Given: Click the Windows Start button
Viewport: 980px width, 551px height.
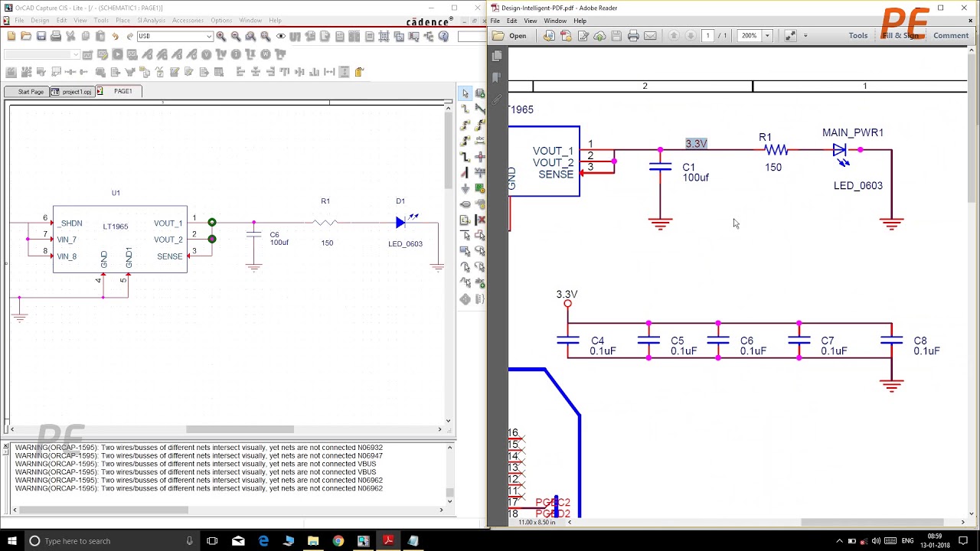Looking at the screenshot, I should 11,541.
